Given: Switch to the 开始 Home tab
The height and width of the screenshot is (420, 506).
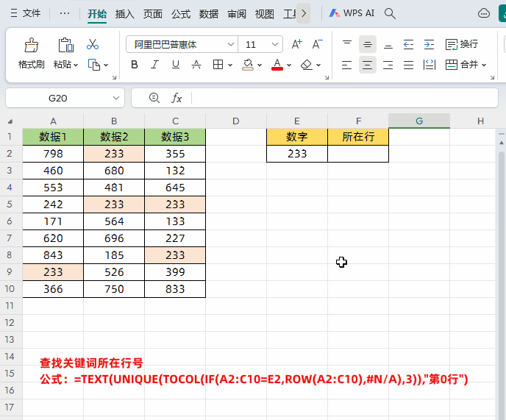Looking at the screenshot, I should pyautogui.click(x=97, y=14).
